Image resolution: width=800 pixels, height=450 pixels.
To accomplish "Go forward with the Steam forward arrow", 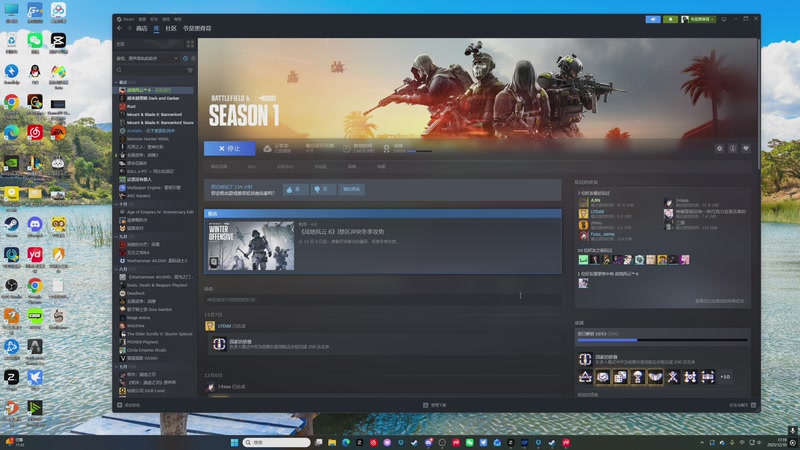I will point(129,29).
